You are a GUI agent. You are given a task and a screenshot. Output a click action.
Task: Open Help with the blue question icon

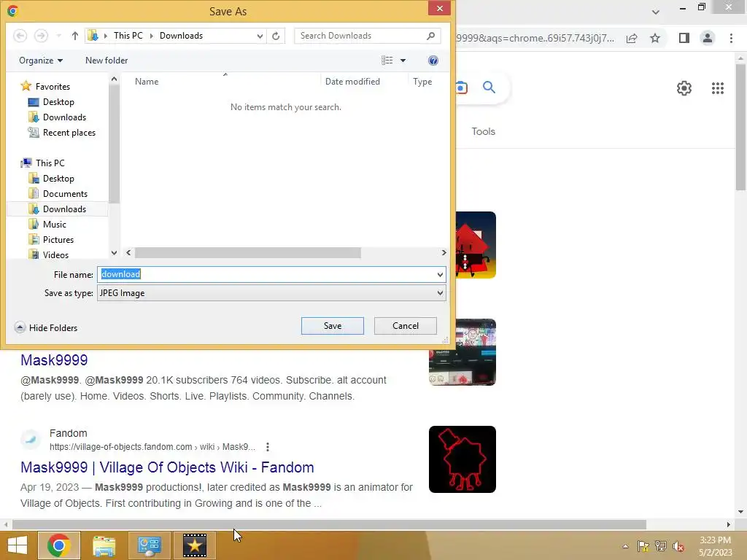pos(433,61)
